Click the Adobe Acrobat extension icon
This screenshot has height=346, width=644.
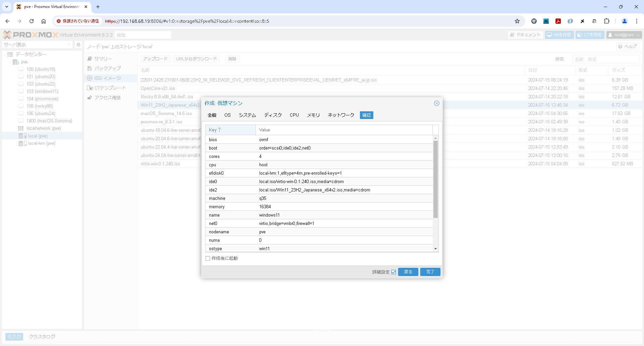558,21
